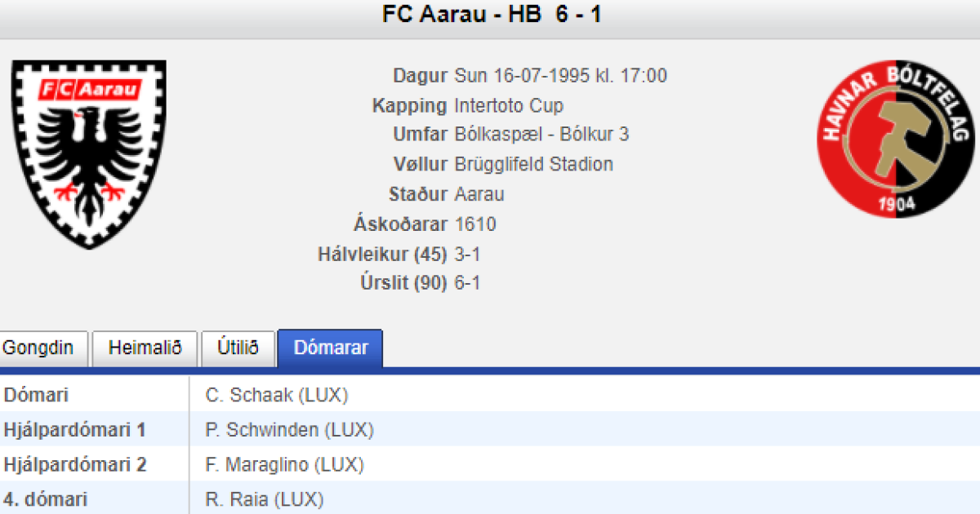Screen dimensions: 980x514
Task: Click Brügglifeld Stadion venue name
Action: [533, 164]
